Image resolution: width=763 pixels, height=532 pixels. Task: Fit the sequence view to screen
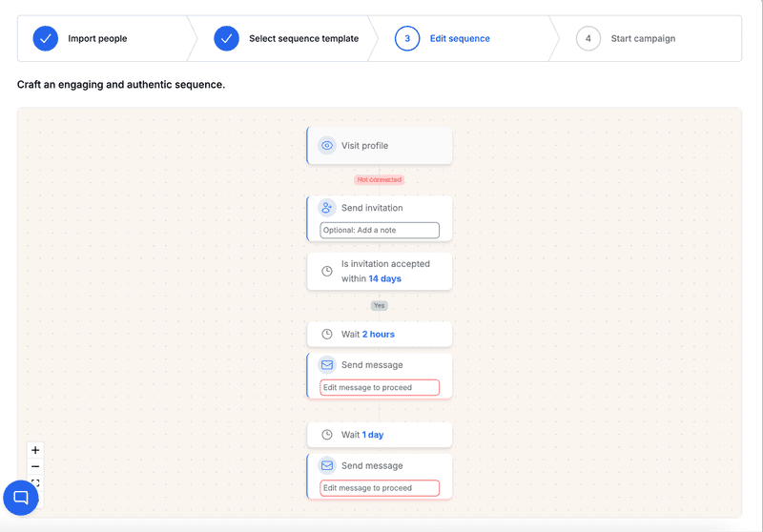35,482
